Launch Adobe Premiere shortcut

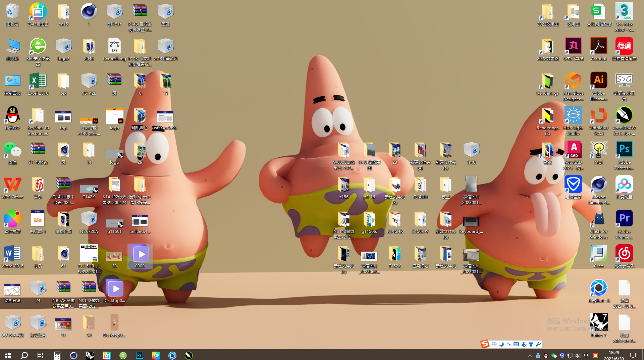tap(624, 225)
